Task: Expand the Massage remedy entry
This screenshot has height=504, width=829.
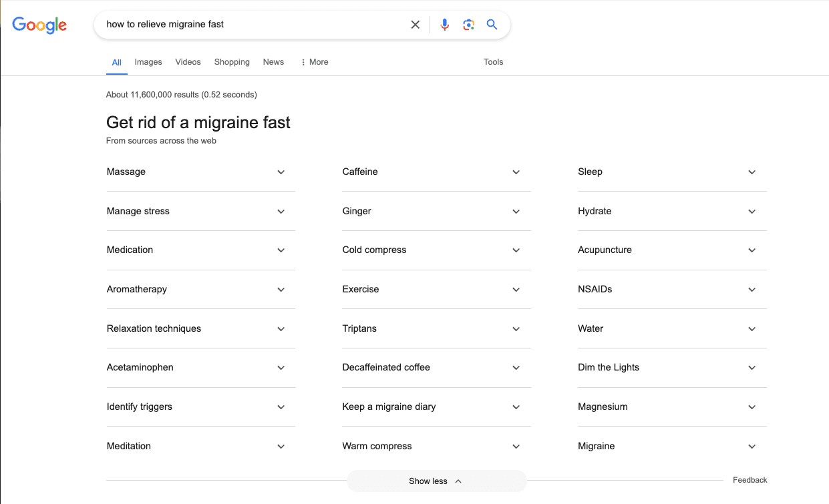Action: (x=281, y=172)
